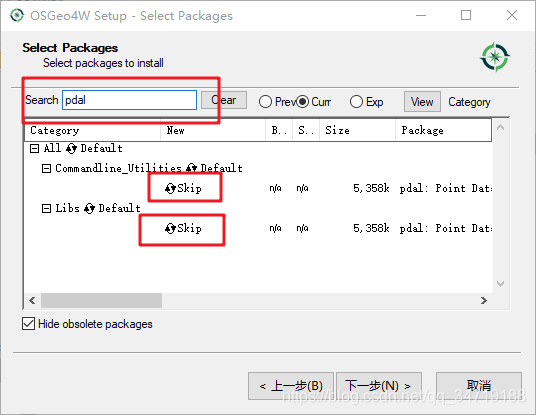
Task: Collapse the All tree node
Action: tap(34, 148)
